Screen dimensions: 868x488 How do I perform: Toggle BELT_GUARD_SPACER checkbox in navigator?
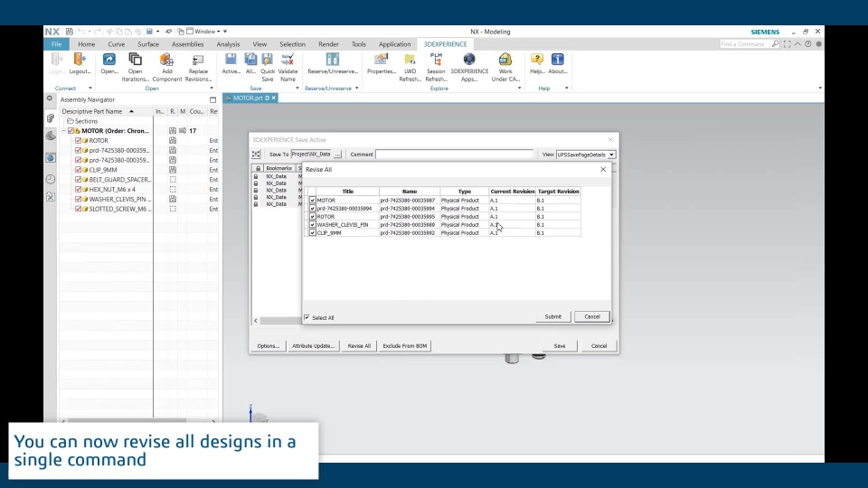pos(78,179)
